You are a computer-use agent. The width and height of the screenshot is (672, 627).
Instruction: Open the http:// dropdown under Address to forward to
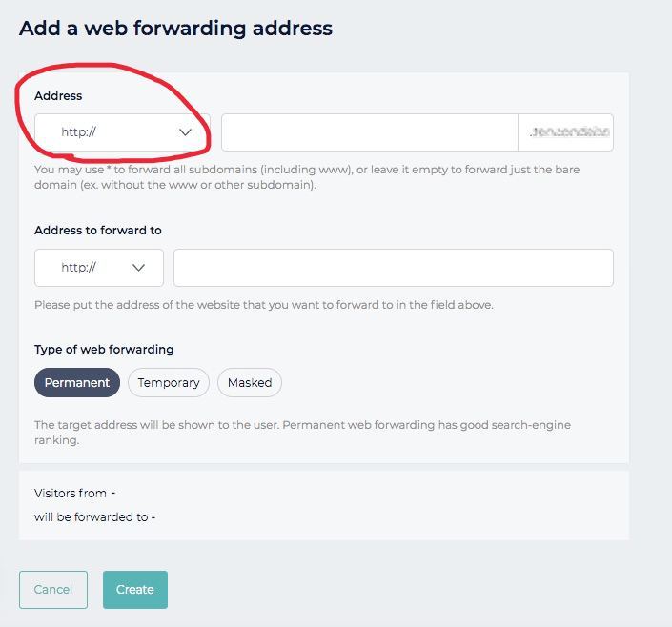pos(99,268)
